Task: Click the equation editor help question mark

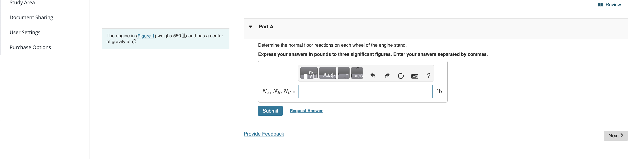Action: tap(429, 76)
